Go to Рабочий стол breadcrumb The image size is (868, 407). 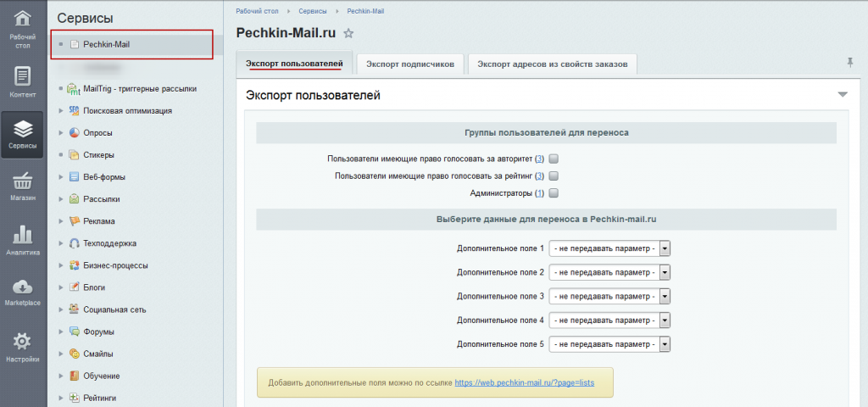coord(257,11)
